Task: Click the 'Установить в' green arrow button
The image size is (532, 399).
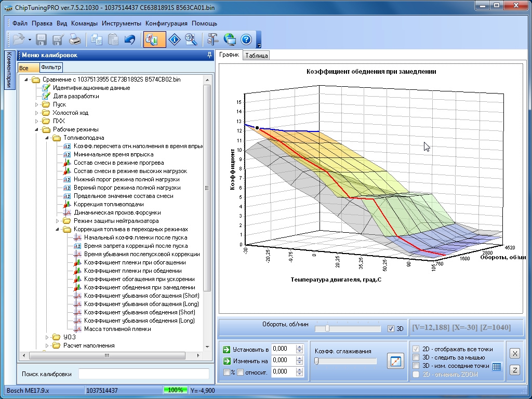Action: pos(227,350)
